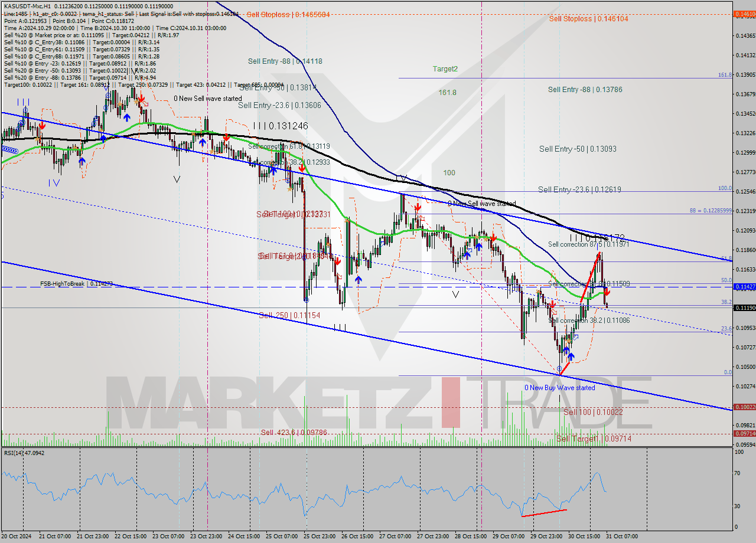The height and width of the screenshot is (543, 756).
Task: Click the Fibonacci 23.6 level label
Action: click(x=726, y=329)
